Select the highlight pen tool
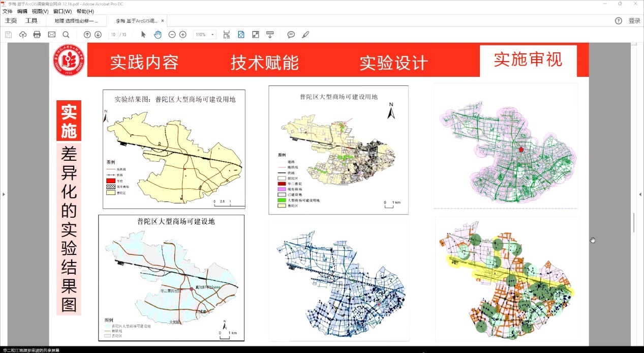This screenshot has width=644, height=353. (305, 35)
